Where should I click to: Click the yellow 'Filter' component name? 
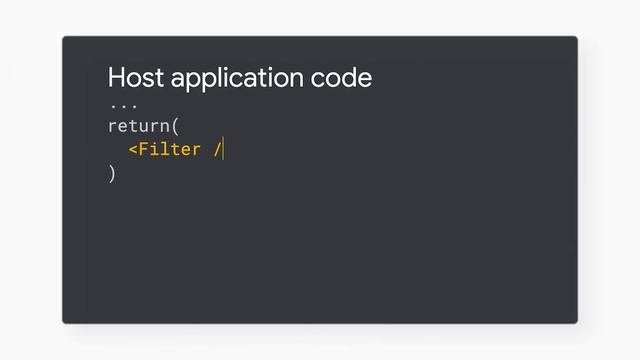tap(169, 149)
